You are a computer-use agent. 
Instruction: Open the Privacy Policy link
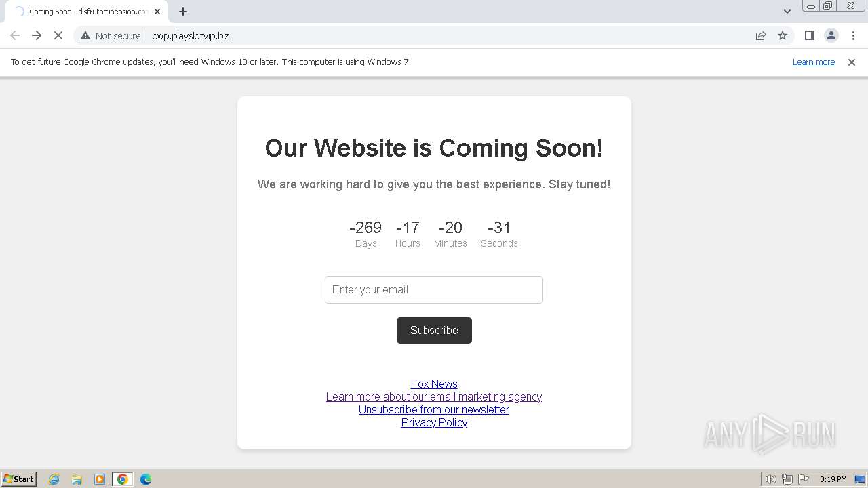point(434,422)
